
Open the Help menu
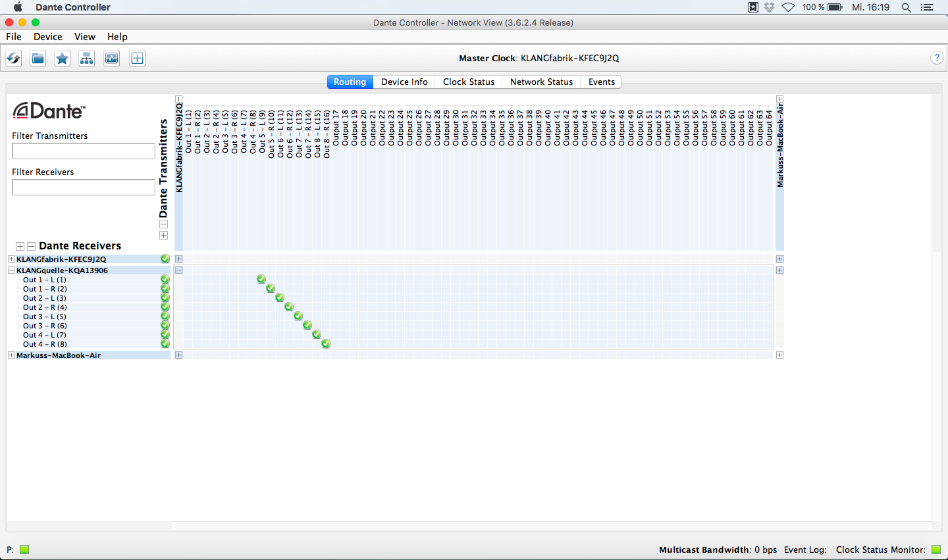tap(117, 37)
